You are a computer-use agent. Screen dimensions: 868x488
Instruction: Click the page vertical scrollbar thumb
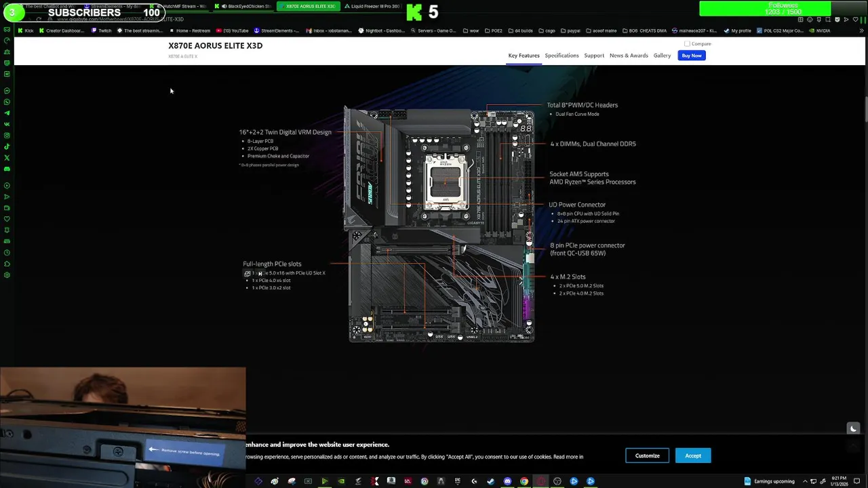[x=865, y=110]
